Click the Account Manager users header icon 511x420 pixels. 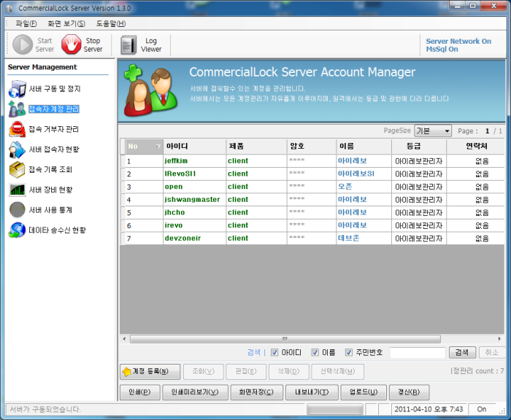(x=150, y=90)
